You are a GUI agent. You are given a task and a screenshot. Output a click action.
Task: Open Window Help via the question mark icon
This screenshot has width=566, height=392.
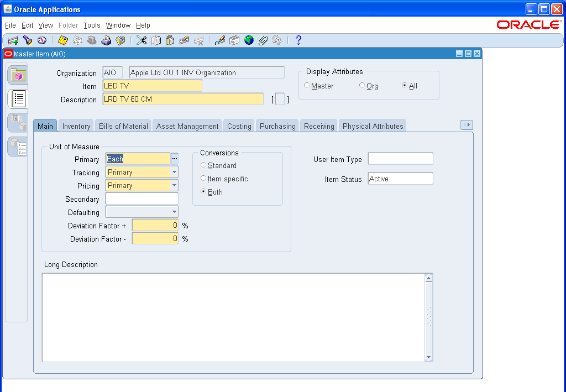298,40
